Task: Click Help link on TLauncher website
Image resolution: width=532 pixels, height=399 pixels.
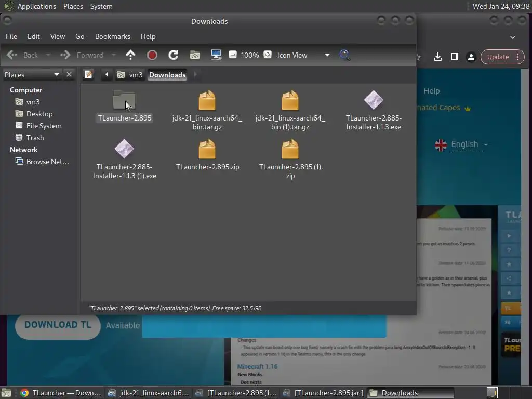Action: (x=432, y=91)
